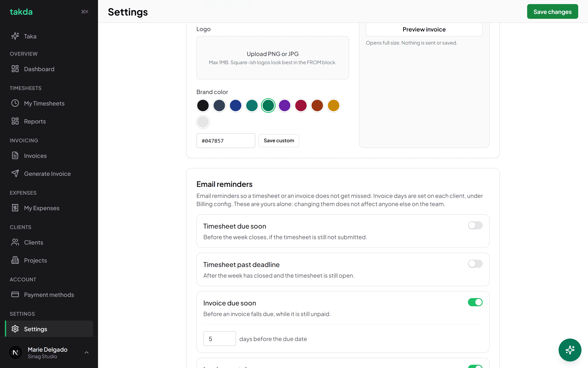
Task: Pick the burnt orange brand color swatch
Action: [317, 105]
